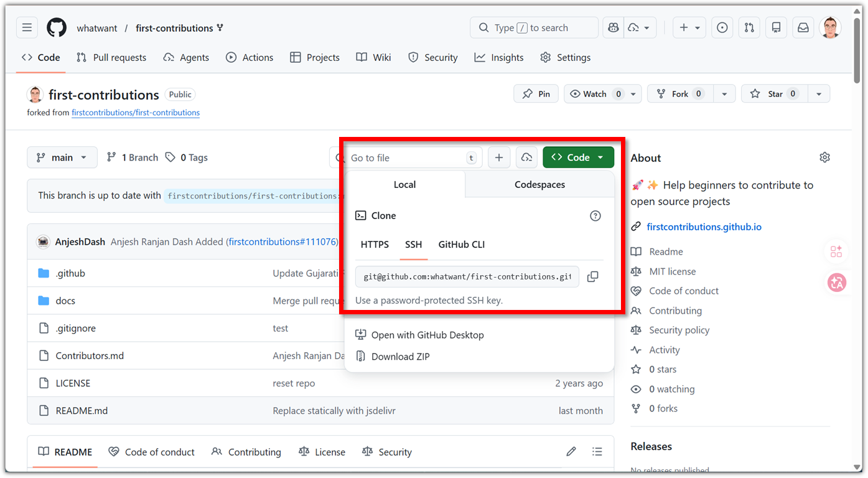Screen dimensions: 868x478
Task: Click Download ZIP
Action: [x=393, y=357]
